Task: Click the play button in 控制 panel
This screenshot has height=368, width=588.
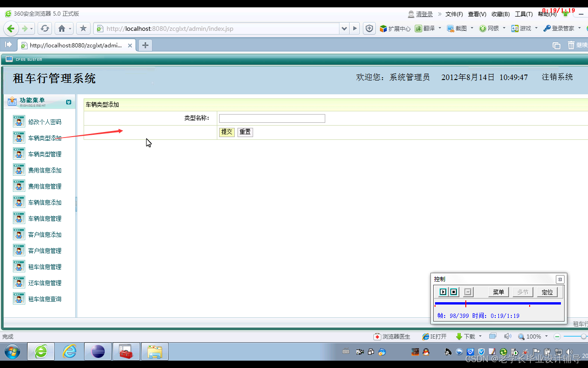Action: (x=442, y=292)
